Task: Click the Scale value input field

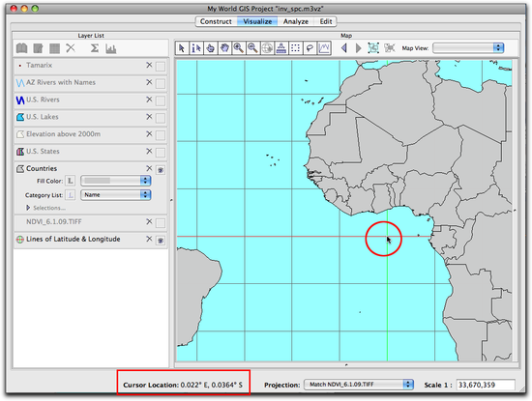Action: pos(486,385)
